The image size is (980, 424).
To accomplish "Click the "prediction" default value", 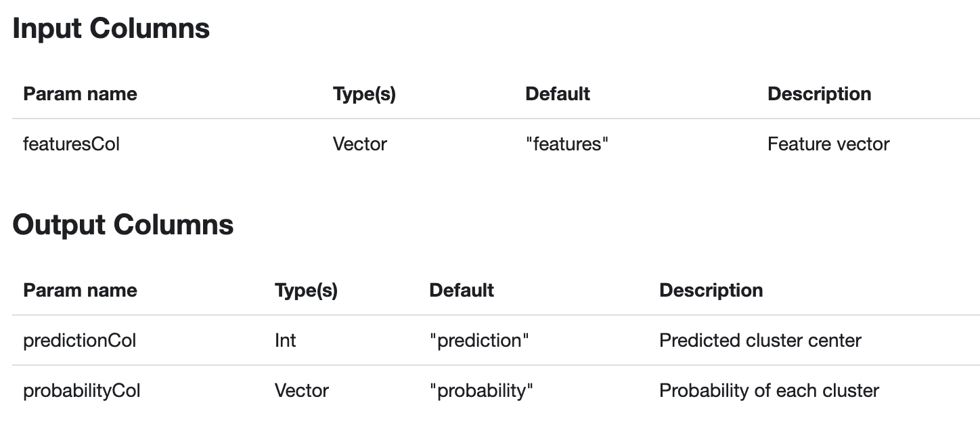I will [479, 340].
